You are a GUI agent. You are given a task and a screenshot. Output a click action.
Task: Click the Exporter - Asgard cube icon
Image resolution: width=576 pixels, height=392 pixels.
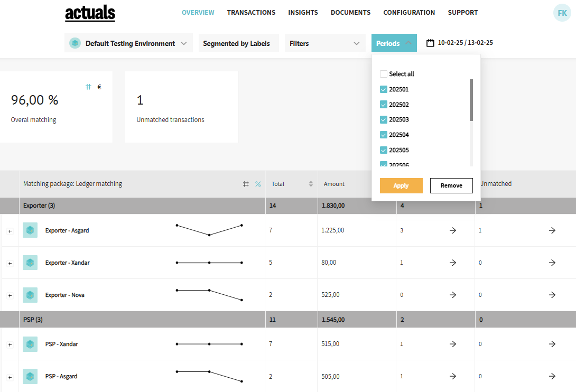[x=30, y=230]
